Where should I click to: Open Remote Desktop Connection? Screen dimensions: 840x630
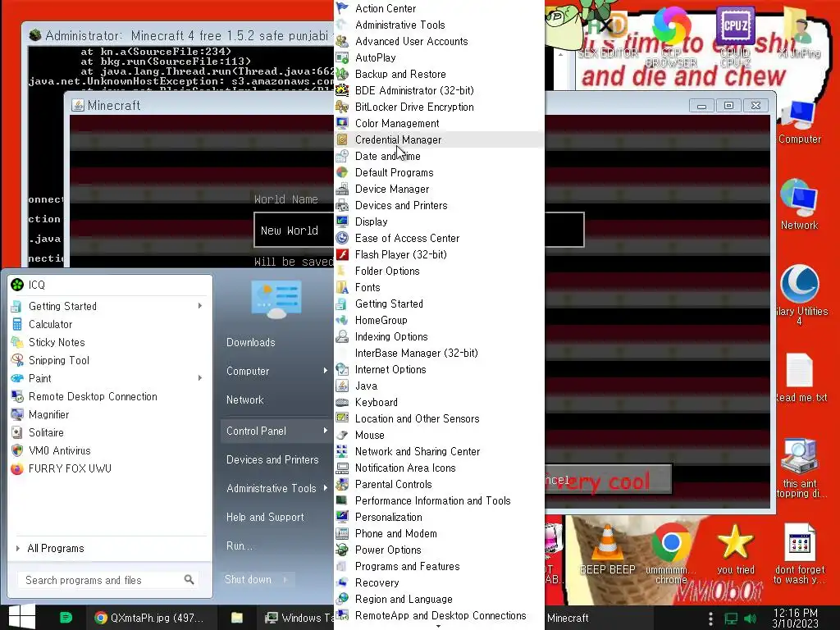coord(110,396)
